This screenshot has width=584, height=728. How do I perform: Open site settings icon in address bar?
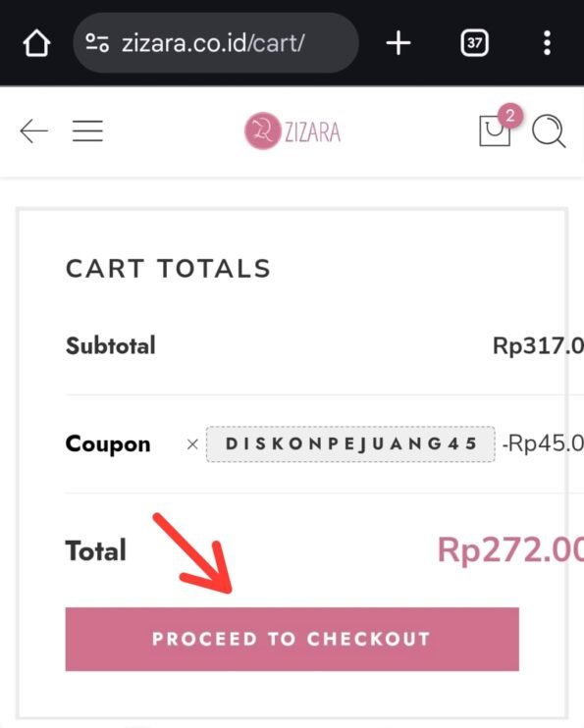tap(97, 43)
